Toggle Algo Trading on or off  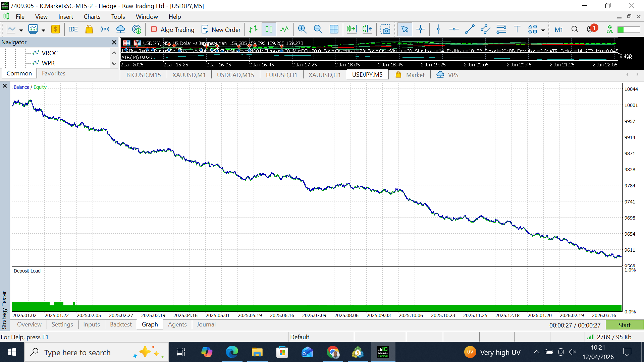(173, 29)
